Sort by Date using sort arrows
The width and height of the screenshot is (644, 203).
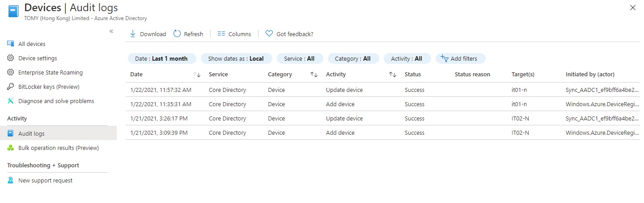197,75
